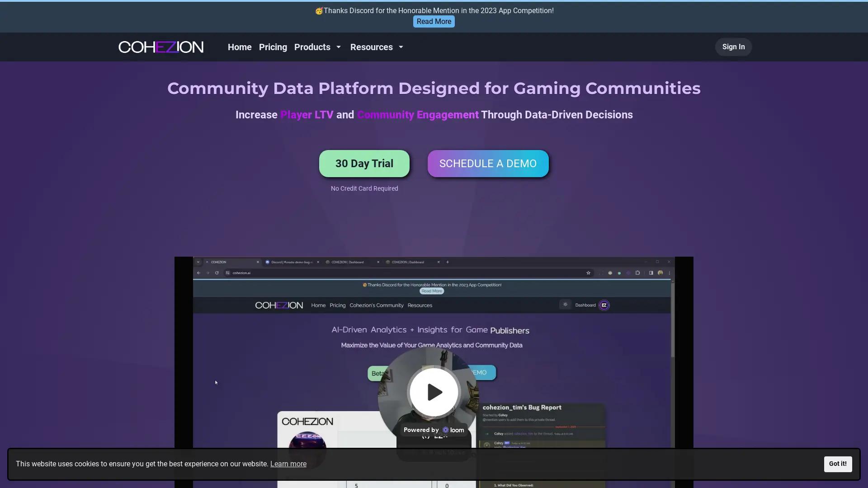Click the Loom flower icon in the badge
The height and width of the screenshot is (488, 868).
click(x=446, y=430)
